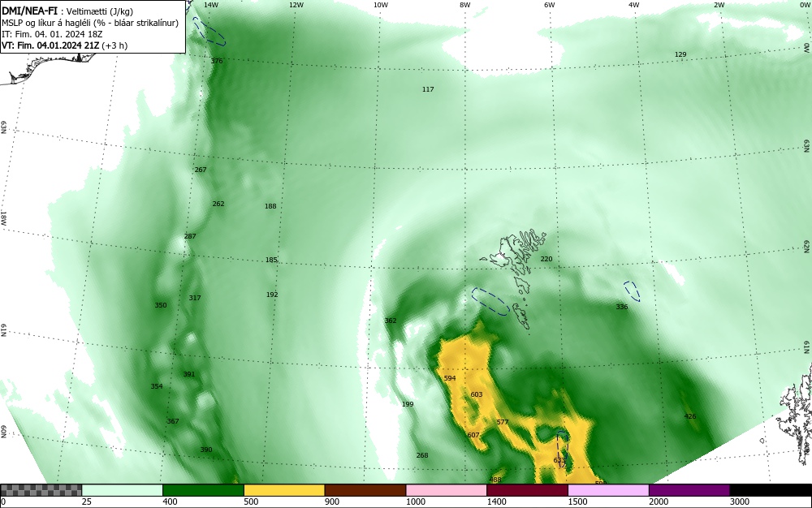Click the map value '129'

680,54
